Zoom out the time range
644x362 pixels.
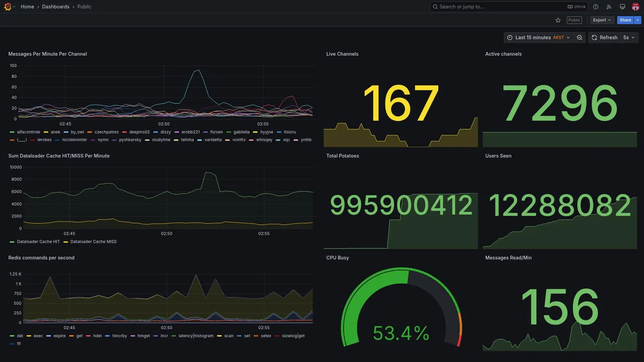580,38
